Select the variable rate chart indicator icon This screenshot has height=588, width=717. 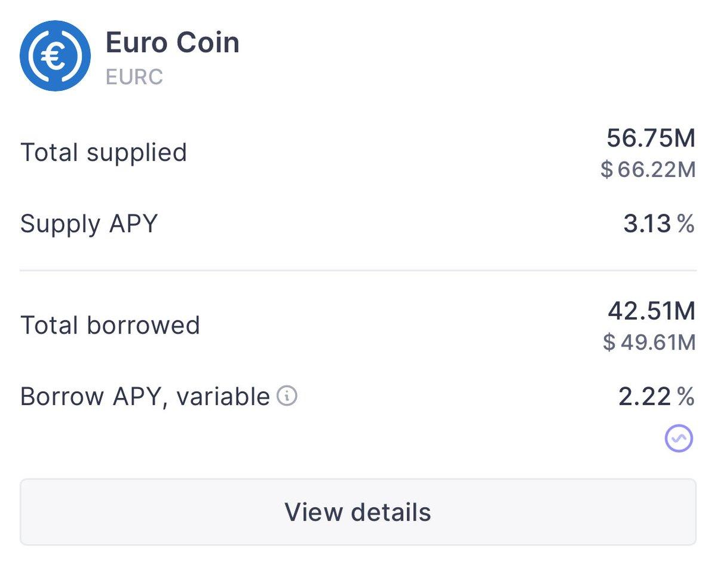pyautogui.click(x=678, y=439)
